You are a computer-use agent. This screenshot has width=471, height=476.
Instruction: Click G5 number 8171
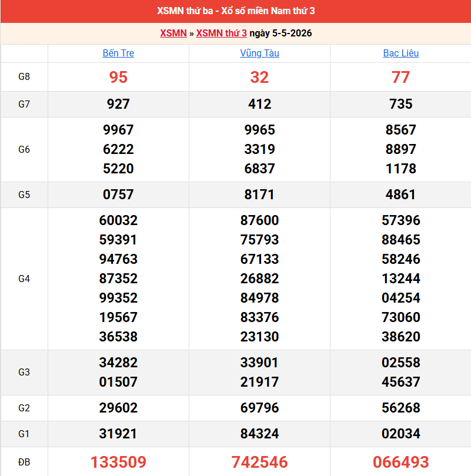click(x=259, y=195)
